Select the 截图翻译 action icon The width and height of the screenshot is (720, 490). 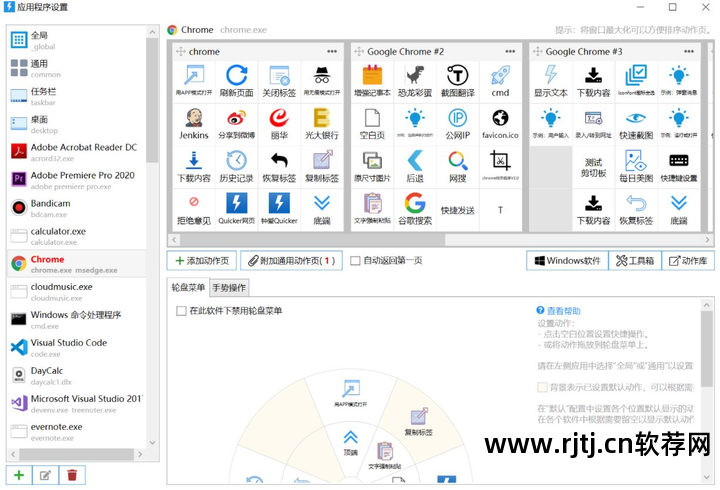[x=458, y=75]
